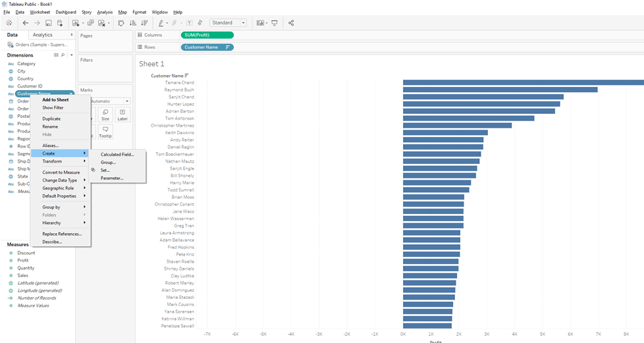Open dropdown arrow next to Show/hide cards
Screen dimensions: 644x343
click(x=267, y=23)
